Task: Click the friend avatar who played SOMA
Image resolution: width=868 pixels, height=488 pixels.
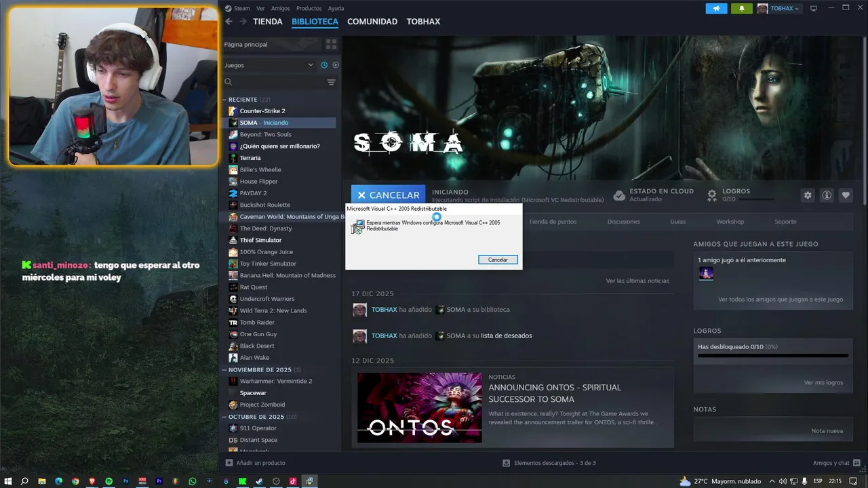Action: click(706, 273)
